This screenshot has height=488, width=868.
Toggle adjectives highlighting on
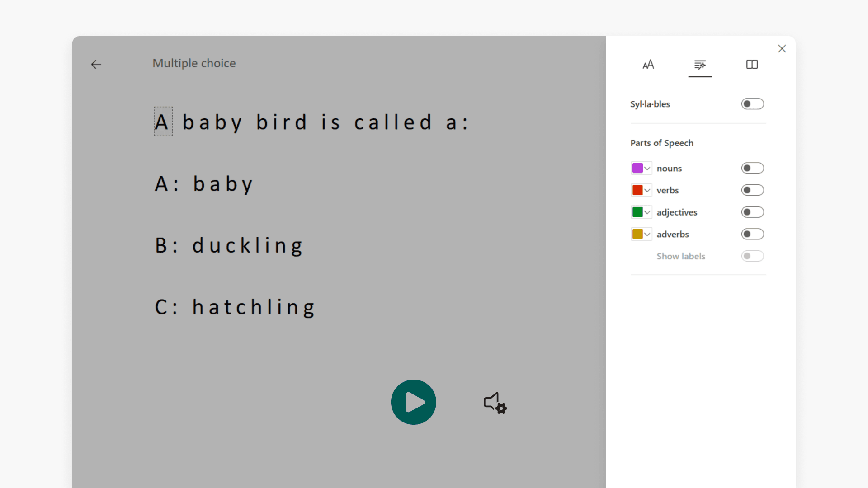pos(752,212)
